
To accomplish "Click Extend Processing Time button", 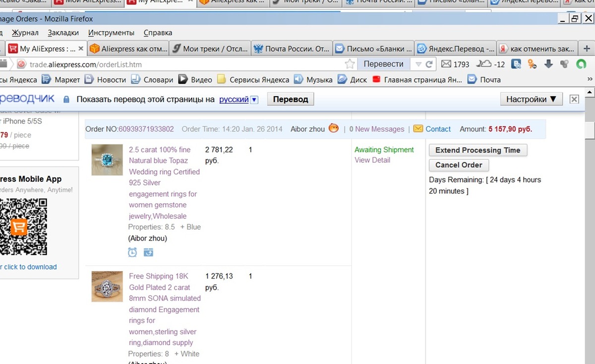I will [477, 150].
